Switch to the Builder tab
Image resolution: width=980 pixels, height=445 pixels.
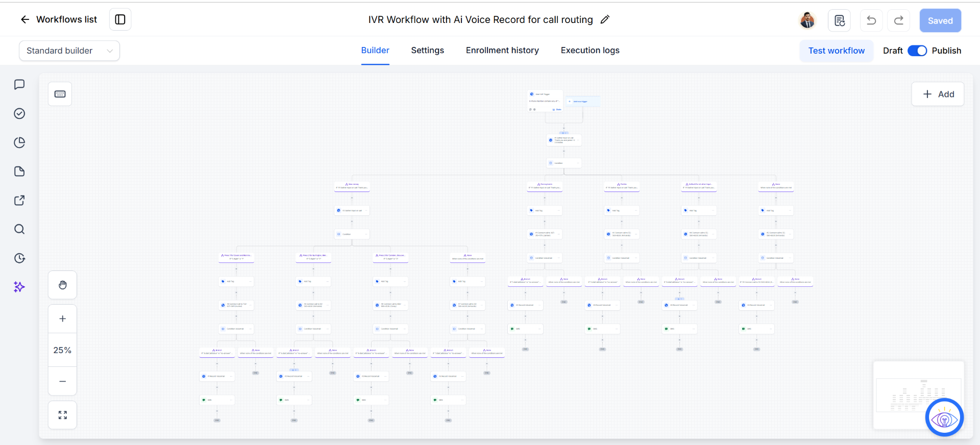375,50
